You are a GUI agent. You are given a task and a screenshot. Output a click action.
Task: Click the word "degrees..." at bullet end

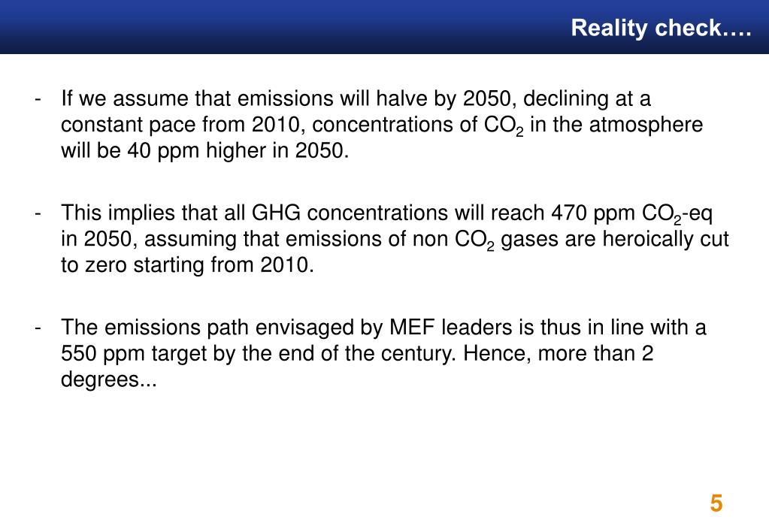pyautogui.click(x=109, y=379)
